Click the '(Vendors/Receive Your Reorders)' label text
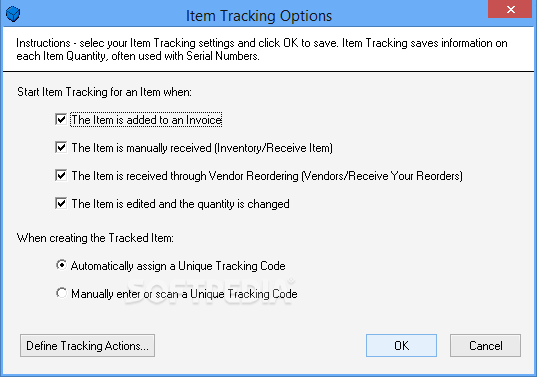The width and height of the screenshot is (537, 377). pos(382,176)
